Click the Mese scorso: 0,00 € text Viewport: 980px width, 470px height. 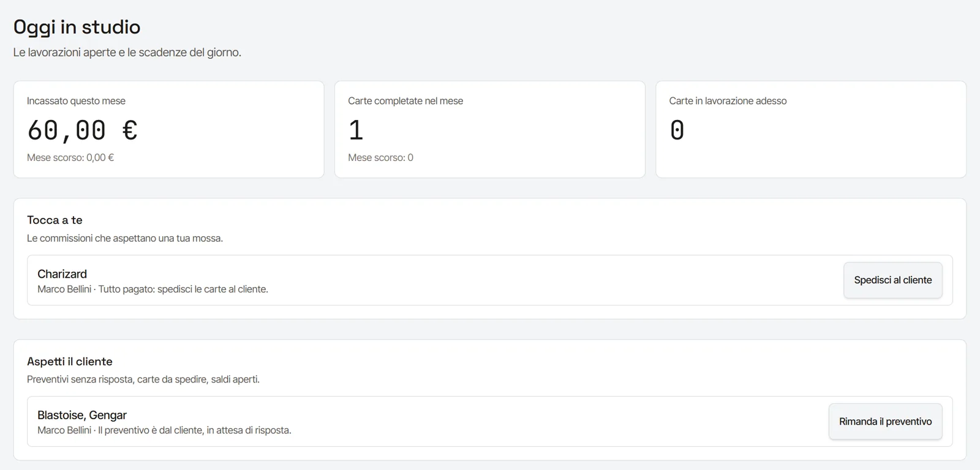(70, 157)
